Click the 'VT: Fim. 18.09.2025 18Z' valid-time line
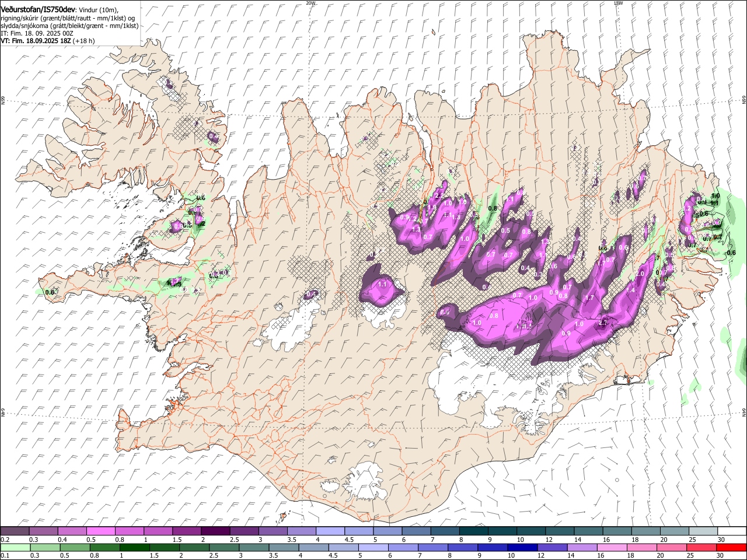747x560 pixels. [x=36, y=41]
